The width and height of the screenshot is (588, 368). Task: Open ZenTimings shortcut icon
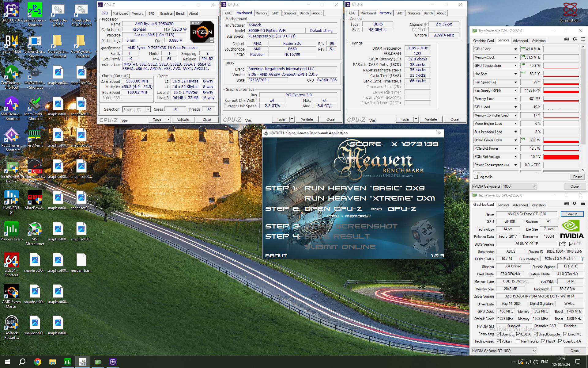pyautogui.click(x=12, y=77)
